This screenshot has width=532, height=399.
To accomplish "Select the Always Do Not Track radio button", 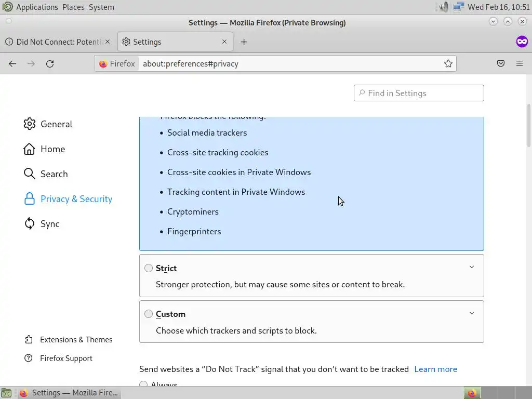I will pos(143,384).
